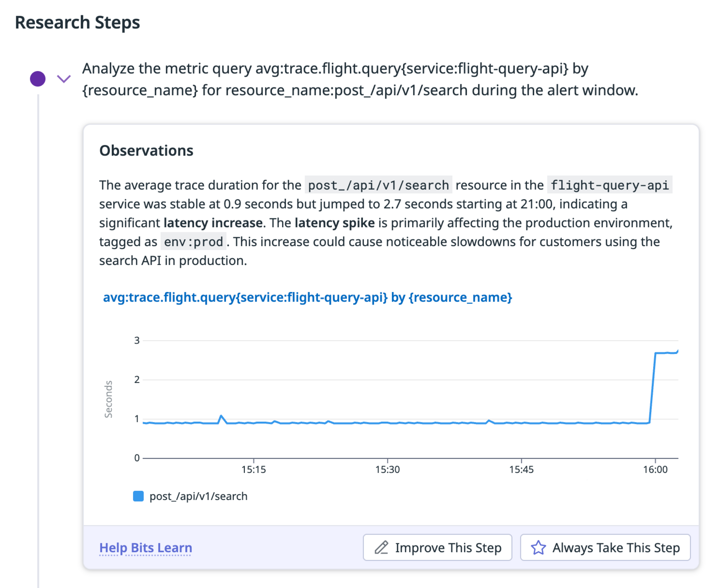Screen dimensions: 719x588
Task: Click the Research Steps title
Action: pos(77,22)
